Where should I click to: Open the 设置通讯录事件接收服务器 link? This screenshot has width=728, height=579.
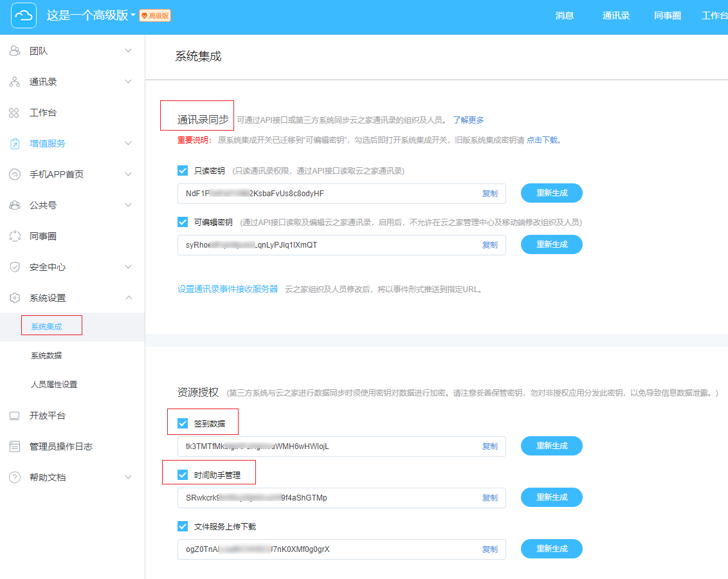(x=228, y=289)
